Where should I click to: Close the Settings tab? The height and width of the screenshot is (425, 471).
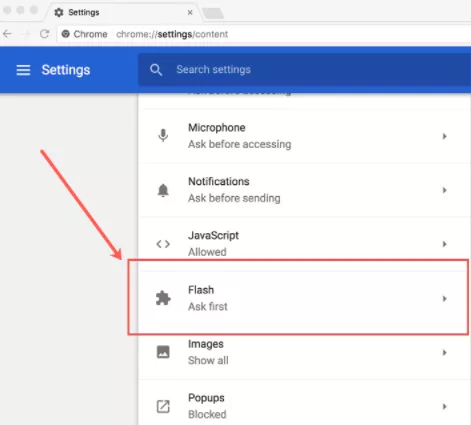pyautogui.click(x=190, y=13)
